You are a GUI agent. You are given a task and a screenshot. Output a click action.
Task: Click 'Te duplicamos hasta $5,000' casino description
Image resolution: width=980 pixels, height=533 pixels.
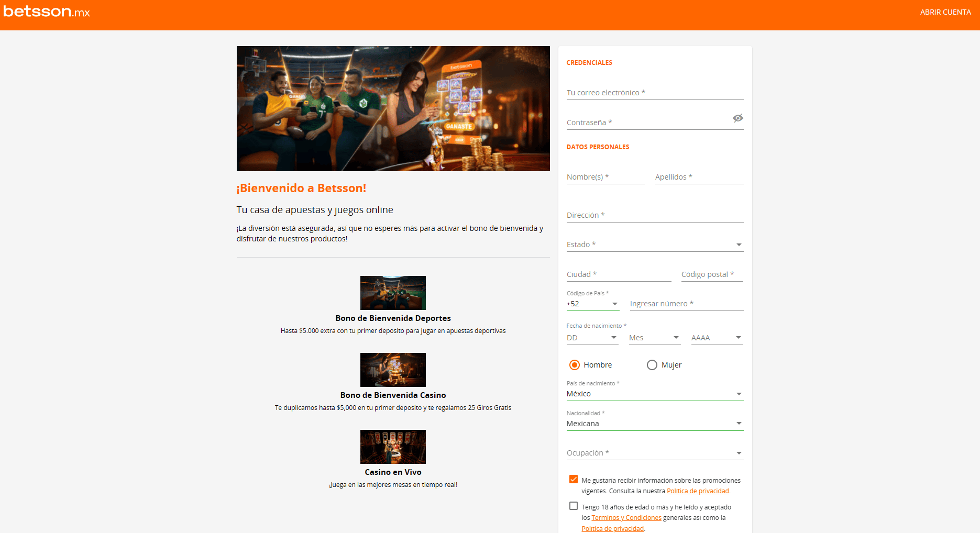click(393, 408)
